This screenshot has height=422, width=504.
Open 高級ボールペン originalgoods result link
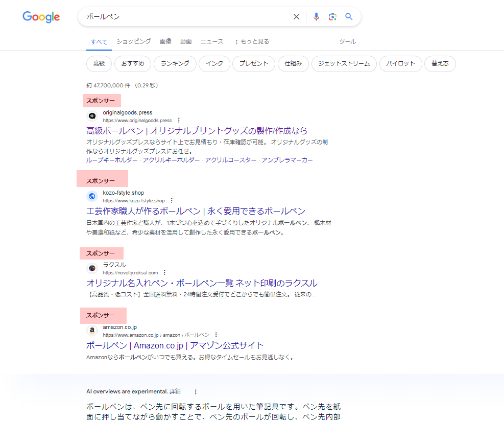[197, 131]
